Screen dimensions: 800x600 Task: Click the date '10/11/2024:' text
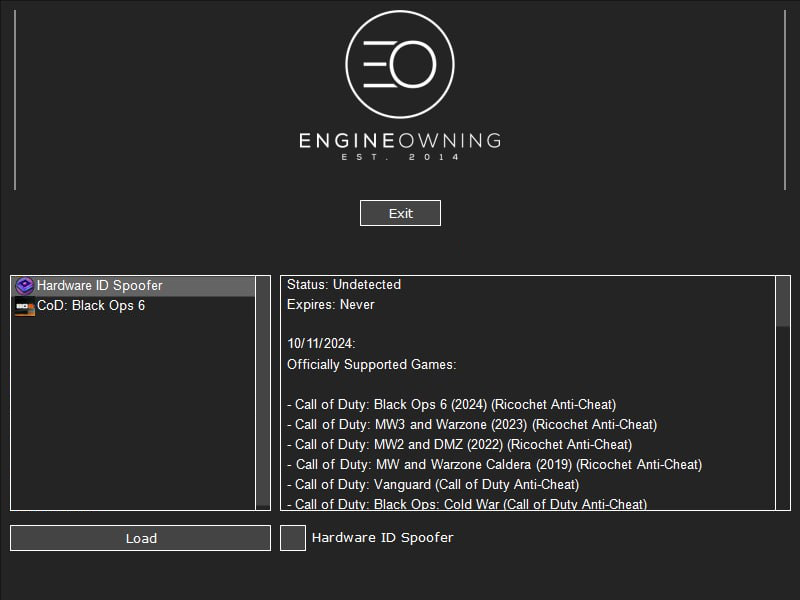tap(321, 343)
